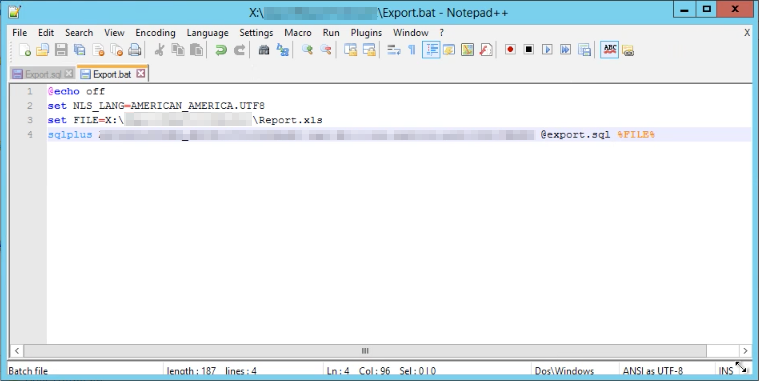Click 'Dos\Windows' in status bar
This screenshot has height=381, width=759.
(x=564, y=371)
